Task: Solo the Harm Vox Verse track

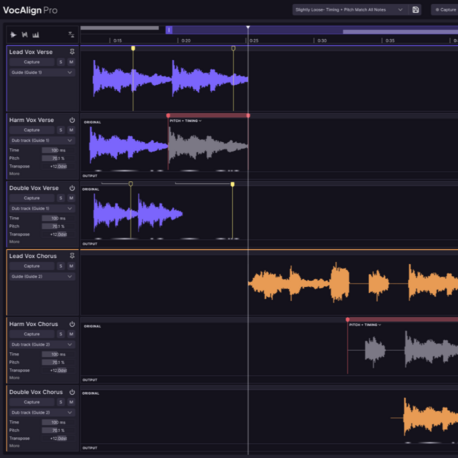Action: [x=61, y=130]
